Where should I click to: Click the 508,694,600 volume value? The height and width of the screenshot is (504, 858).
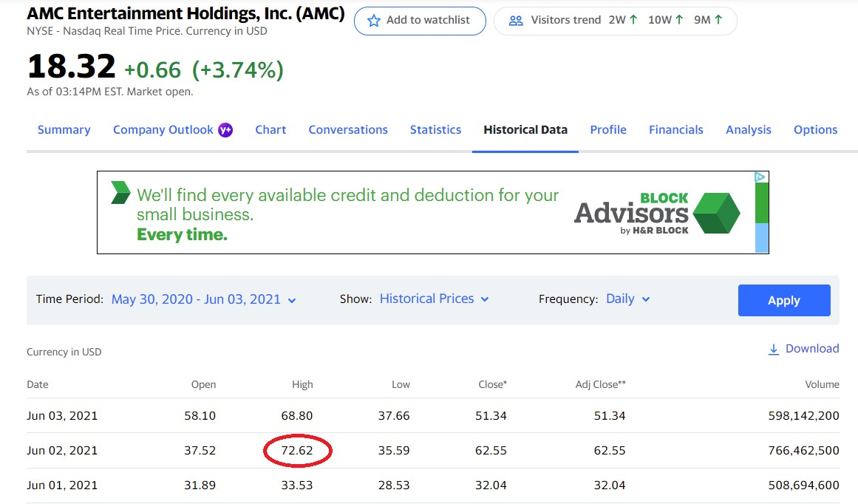(x=804, y=486)
